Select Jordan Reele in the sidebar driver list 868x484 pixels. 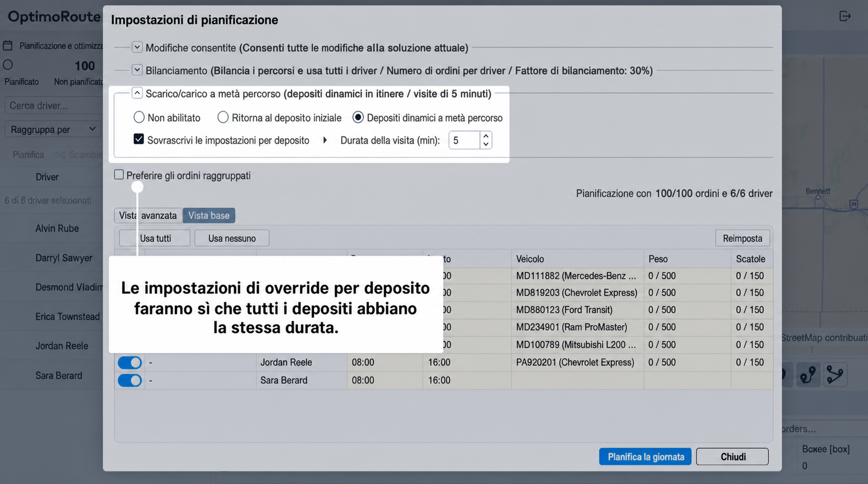(x=61, y=346)
